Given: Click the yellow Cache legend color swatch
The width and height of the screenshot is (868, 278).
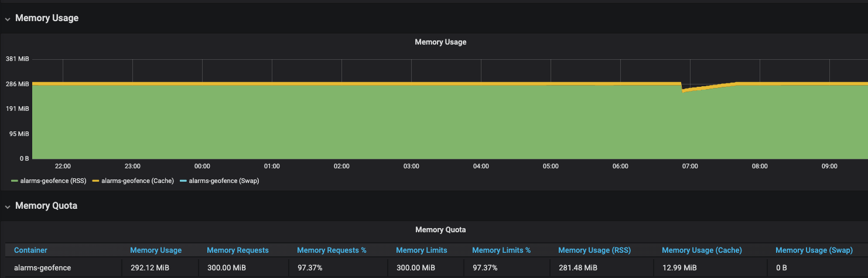Looking at the screenshot, I should point(97,181).
